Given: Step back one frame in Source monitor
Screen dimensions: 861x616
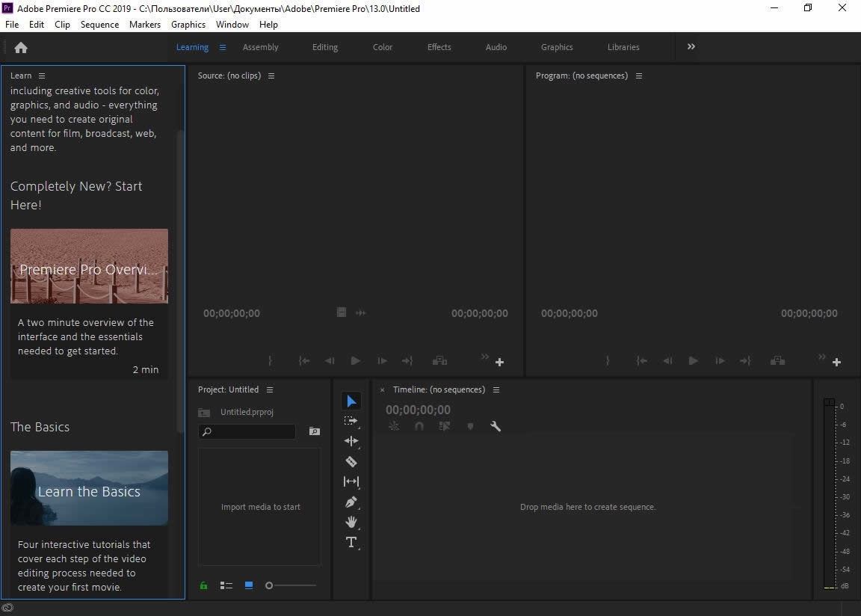Looking at the screenshot, I should point(330,361).
